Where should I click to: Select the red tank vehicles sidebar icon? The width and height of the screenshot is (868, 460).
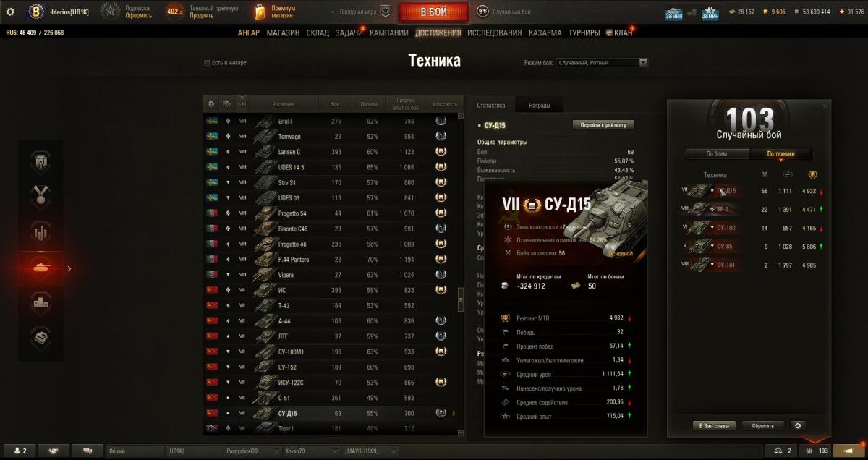[x=41, y=268]
